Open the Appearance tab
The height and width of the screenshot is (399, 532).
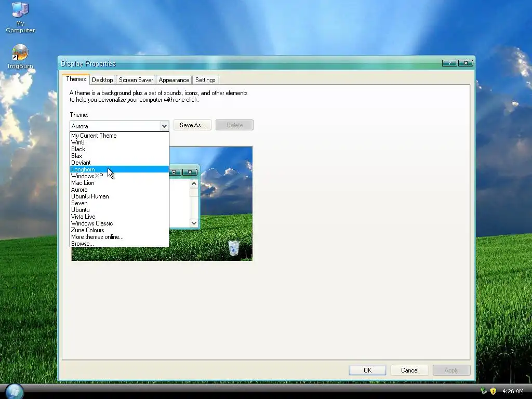pyautogui.click(x=174, y=80)
